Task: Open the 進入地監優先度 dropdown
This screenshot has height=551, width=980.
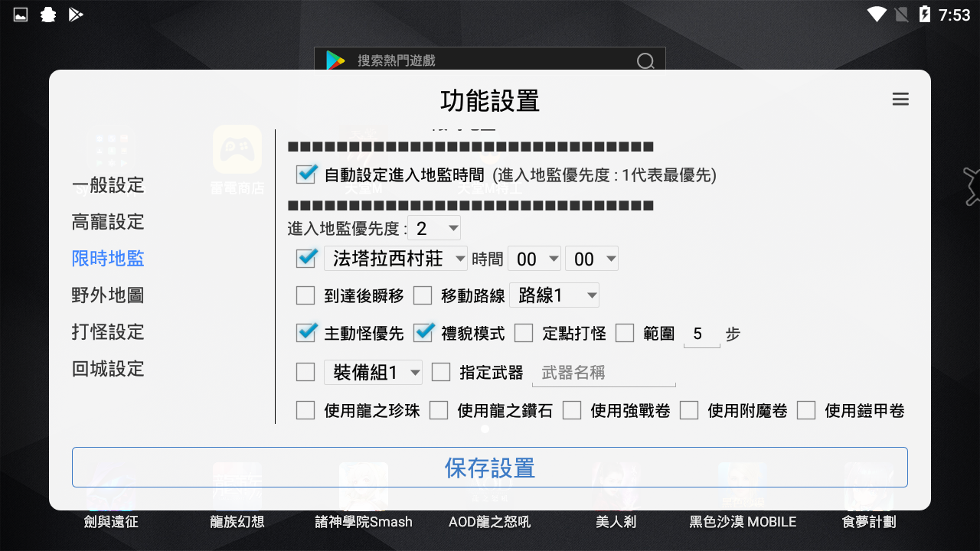Action: tap(434, 227)
